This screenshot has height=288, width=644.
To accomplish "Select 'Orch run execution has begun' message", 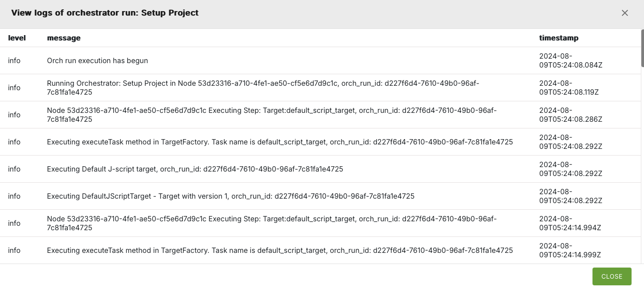I will 97,60.
